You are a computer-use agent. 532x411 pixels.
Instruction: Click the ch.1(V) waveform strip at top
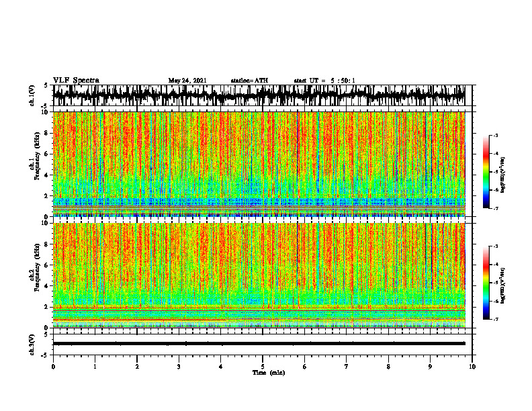pyautogui.click(x=259, y=95)
